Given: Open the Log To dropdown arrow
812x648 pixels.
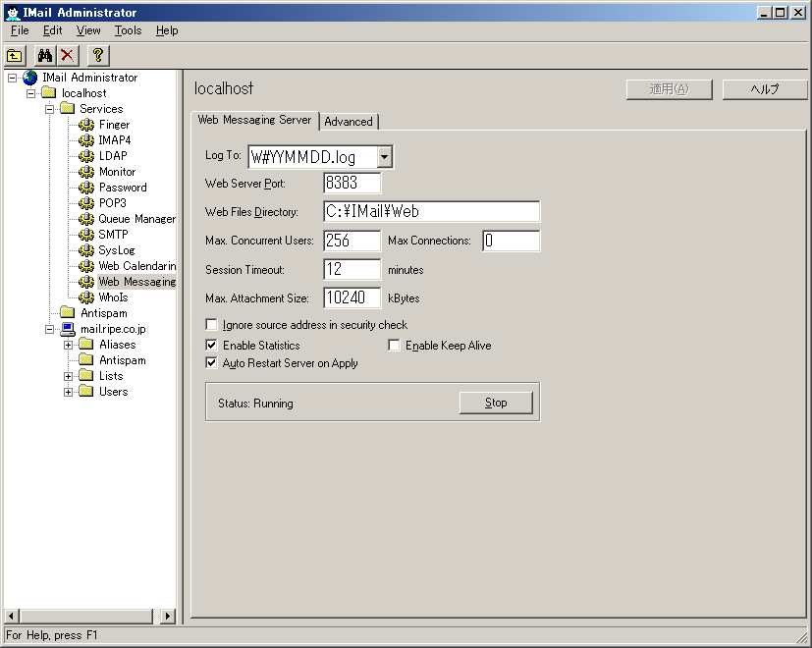Looking at the screenshot, I should click(x=384, y=157).
